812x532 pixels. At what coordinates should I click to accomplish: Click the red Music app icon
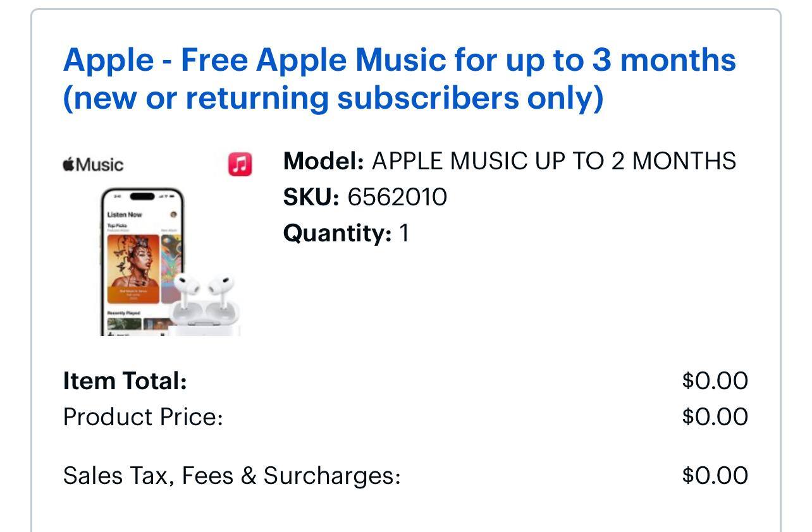coord(240,164)
